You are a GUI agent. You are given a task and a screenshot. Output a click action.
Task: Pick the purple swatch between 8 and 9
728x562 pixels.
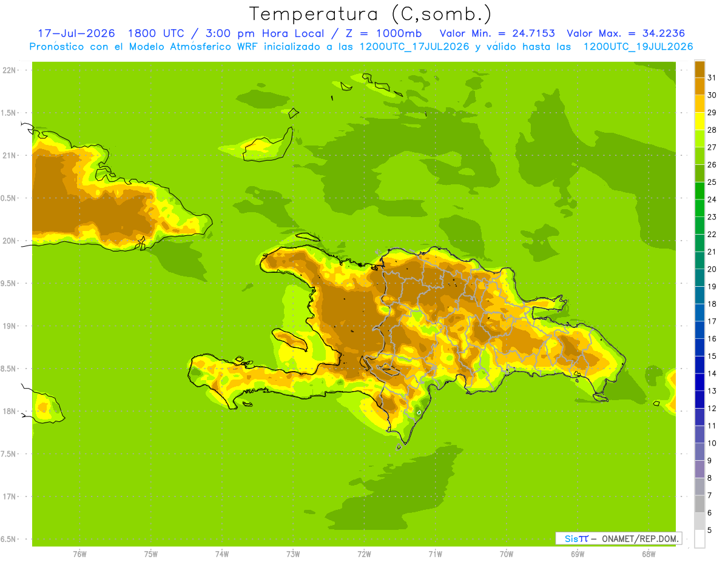(x=699, y=469)
